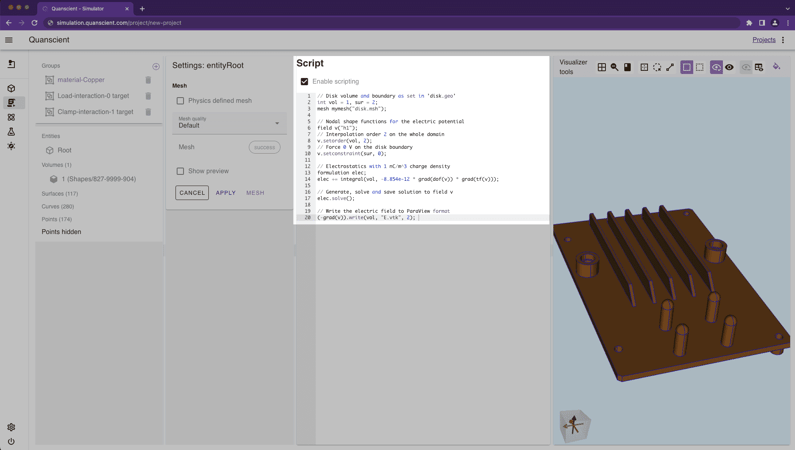Click the dashed circle selection tool
Image resolution: width=795 pixels, height=450 pixels.
click(x=657, y=67)
